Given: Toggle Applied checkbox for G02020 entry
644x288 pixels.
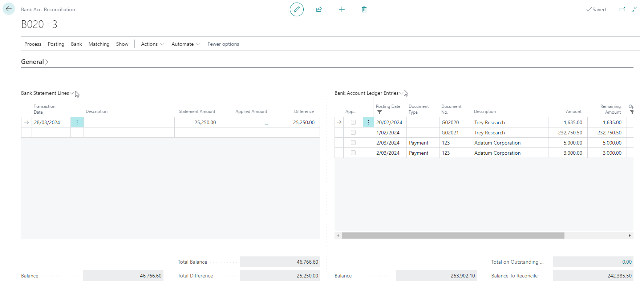Looking at the screenshot, I should coord(353,122).
